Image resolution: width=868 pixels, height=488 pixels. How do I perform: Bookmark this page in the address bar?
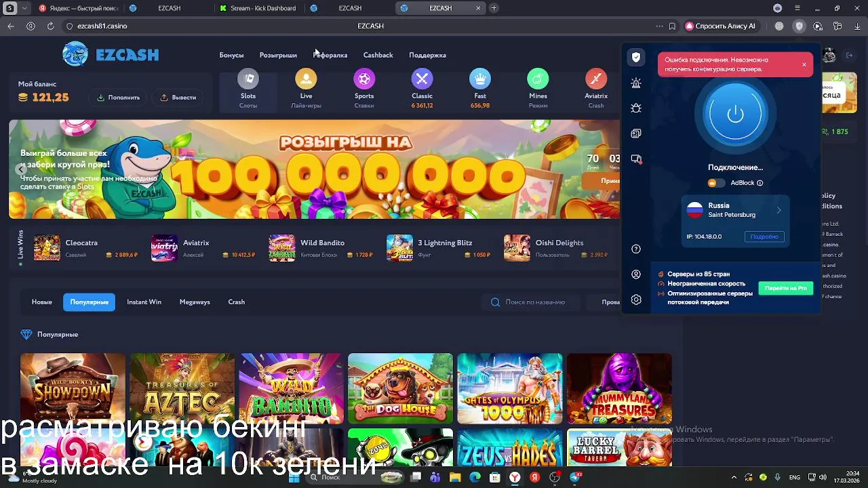672,26
